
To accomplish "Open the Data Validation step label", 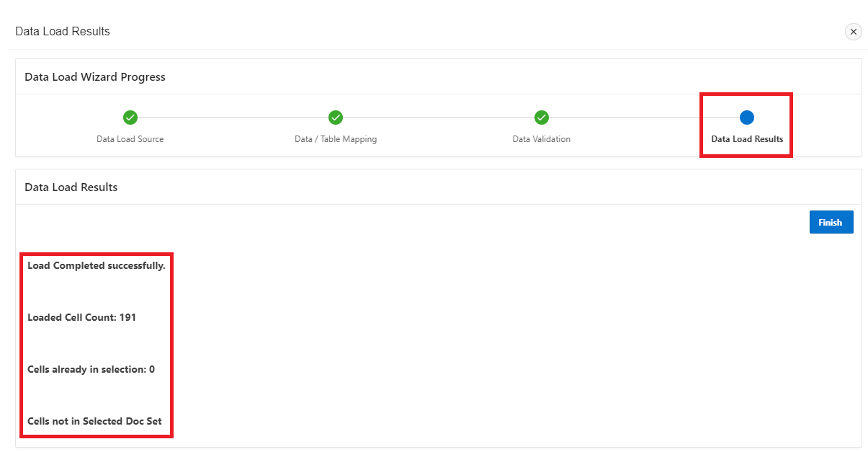I will (542, 139).
